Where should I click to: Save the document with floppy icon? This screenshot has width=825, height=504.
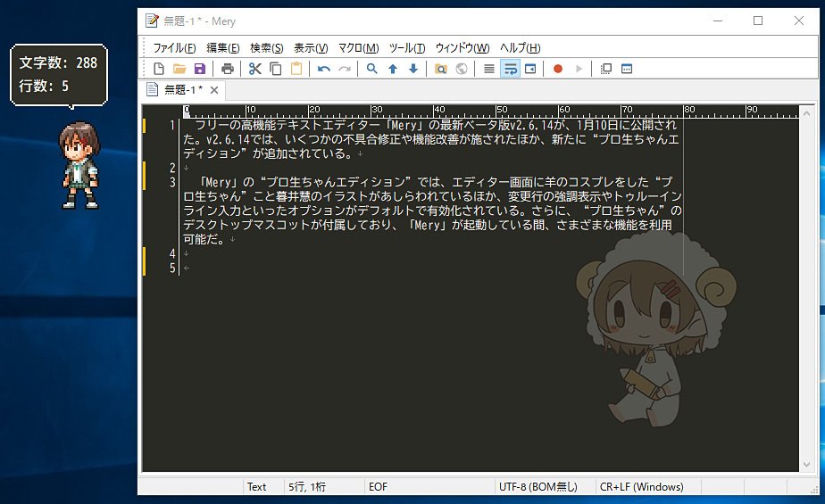point(200,69)
